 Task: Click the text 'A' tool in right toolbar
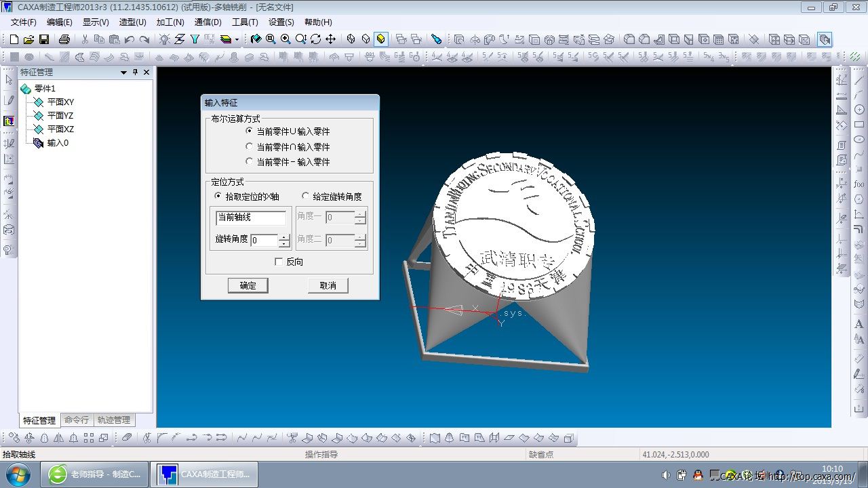859,325
